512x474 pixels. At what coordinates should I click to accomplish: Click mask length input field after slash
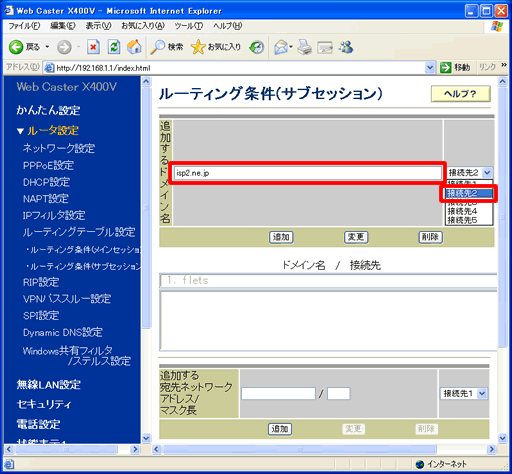click(x=339, y=394)
